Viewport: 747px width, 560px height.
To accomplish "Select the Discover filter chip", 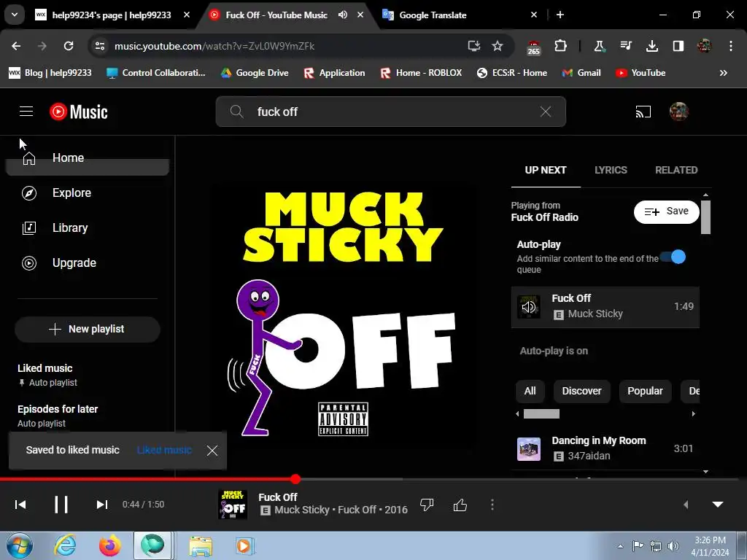I will pyautogui.click(x=581, y=391).
